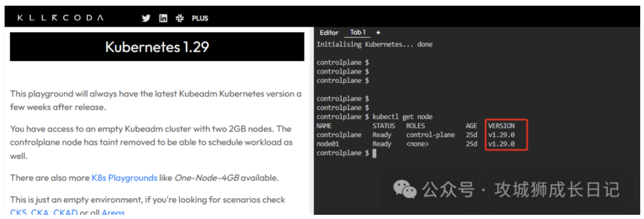Screen dimensions: 644x219
Task: Open the Slack community icon
Action: pyautogui.click(x=180, y=18)
